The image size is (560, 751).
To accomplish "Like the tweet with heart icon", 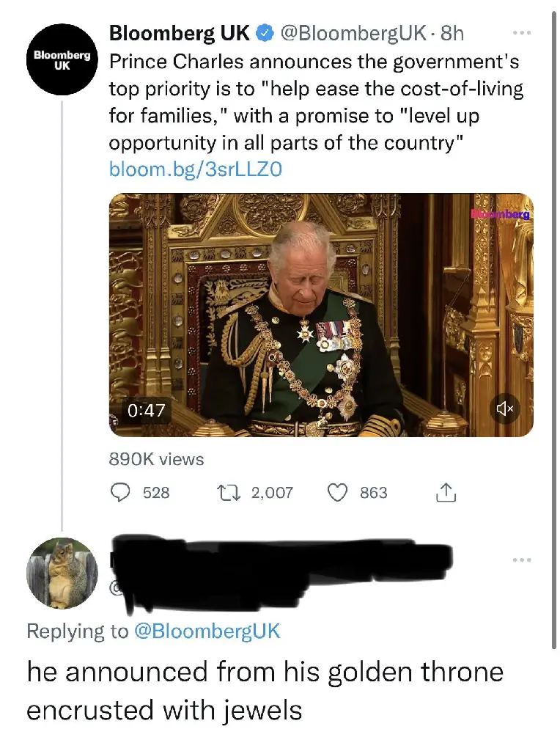I will [337, 492].
